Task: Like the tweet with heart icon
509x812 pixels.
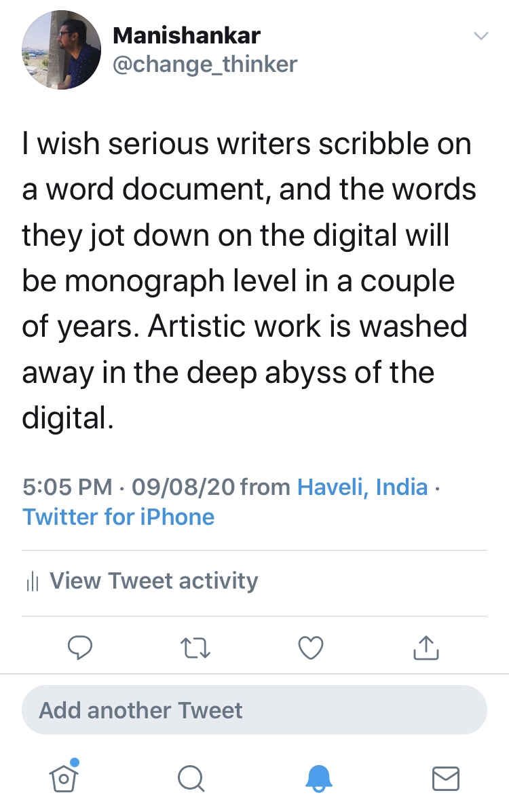Action: 311,648
